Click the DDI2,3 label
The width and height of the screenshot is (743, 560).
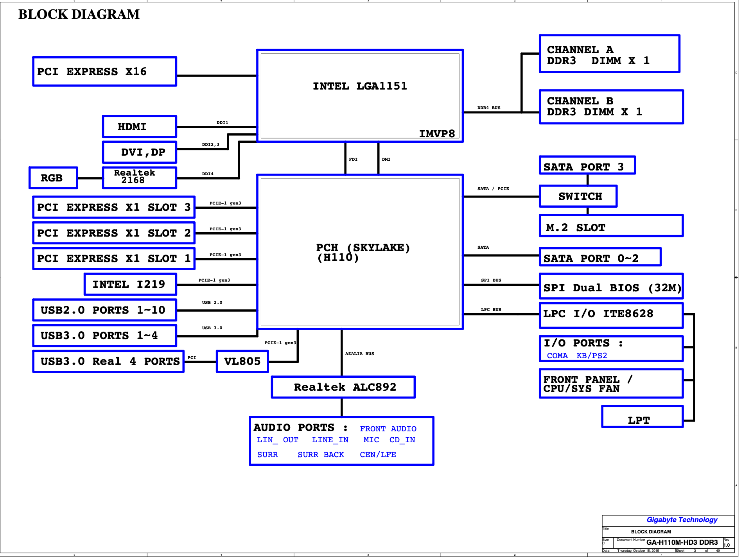(211, 144)
